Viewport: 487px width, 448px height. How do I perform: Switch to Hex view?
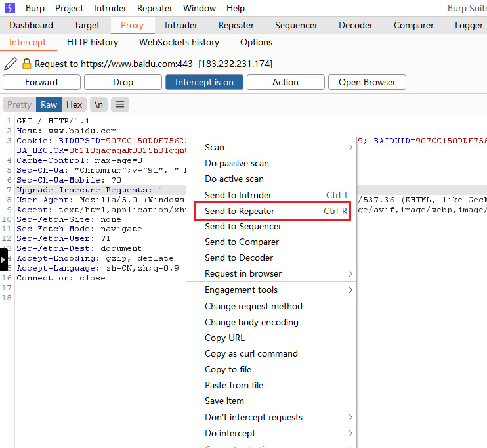tap(74, 104)
